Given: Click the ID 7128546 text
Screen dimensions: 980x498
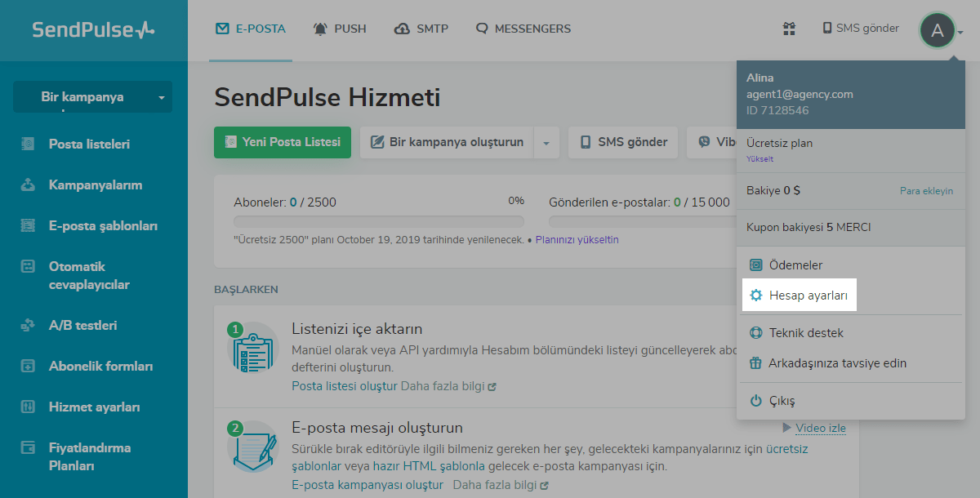Looking at the screenshot, I should pos(777,110).
